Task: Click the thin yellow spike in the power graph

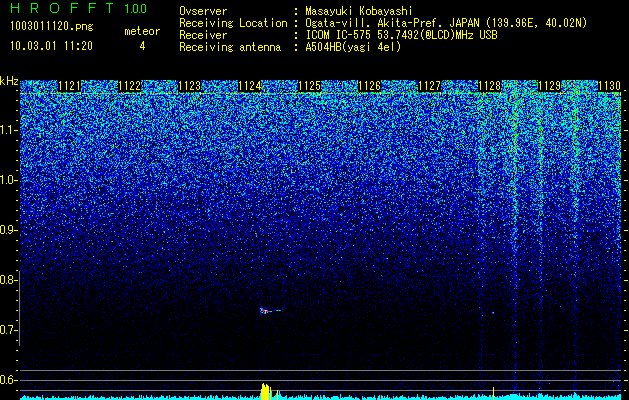Action: [493, 393]
